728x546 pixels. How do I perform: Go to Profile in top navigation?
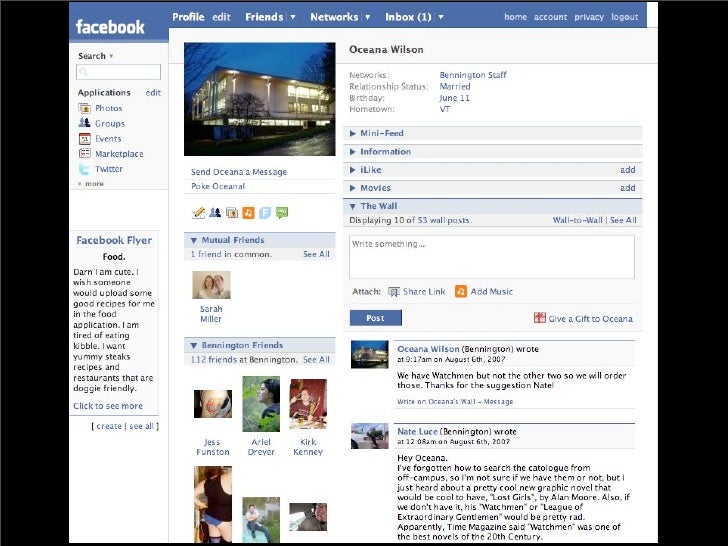pos(188,17)
